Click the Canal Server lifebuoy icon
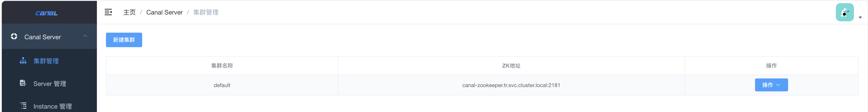 (x=14, y=37)
